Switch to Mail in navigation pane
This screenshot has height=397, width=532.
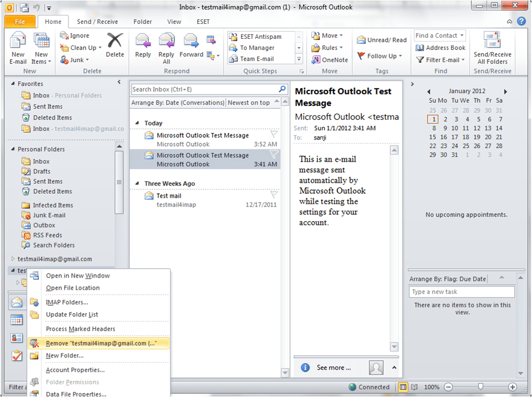[17, 301]
